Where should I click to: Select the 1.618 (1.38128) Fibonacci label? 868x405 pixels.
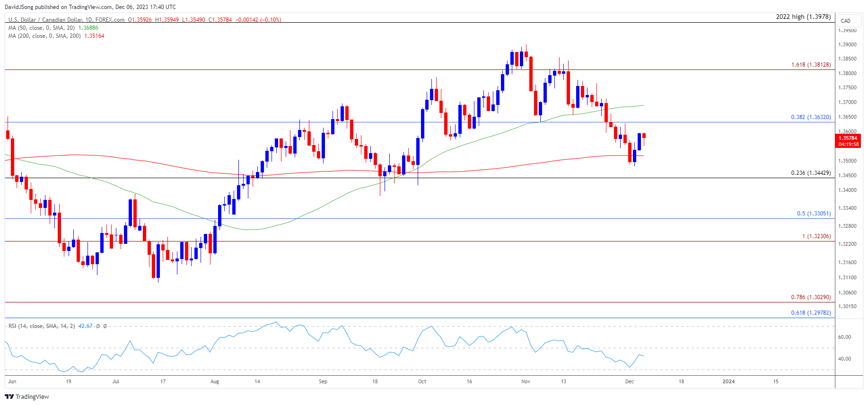[811, 65]
